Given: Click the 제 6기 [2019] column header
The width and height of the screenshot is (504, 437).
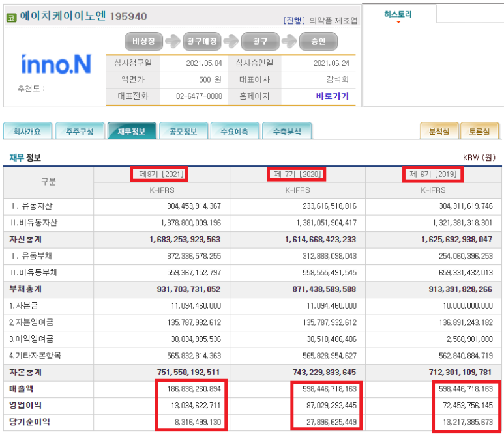Looking at the screenshot, I should click(x=433, y=175).
